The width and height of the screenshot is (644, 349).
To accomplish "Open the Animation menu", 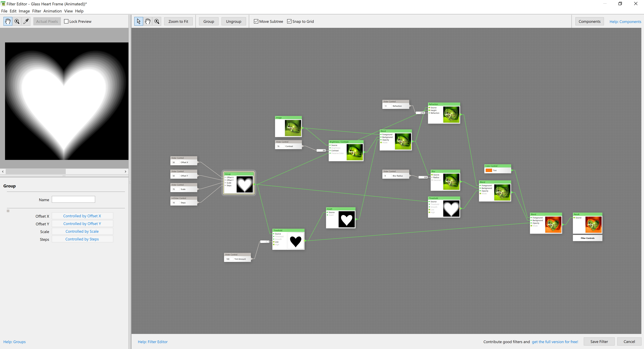I will tap(52, 11).
